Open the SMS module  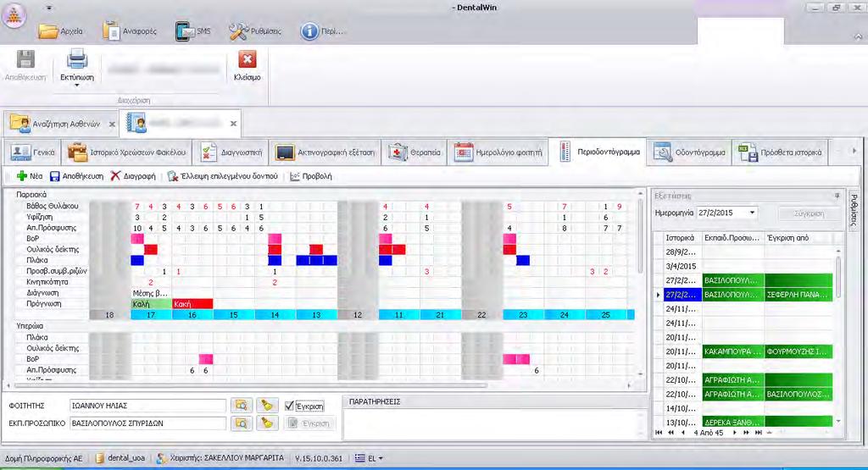click(x=193, y=31)
